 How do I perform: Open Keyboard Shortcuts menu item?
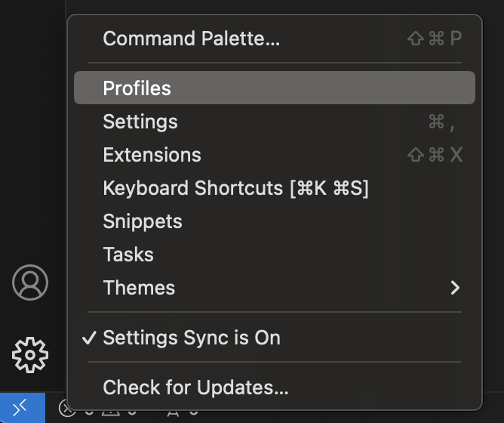[x=235, y=188]
